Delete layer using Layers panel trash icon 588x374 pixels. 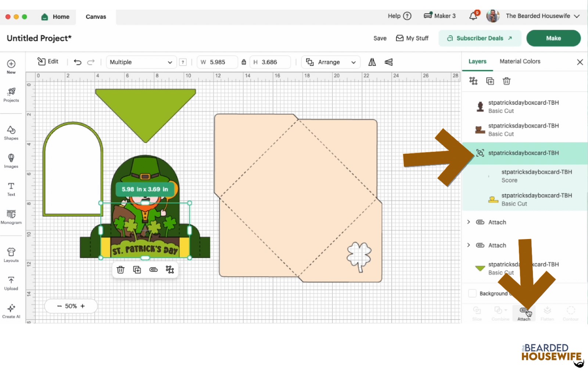point(506,81)
